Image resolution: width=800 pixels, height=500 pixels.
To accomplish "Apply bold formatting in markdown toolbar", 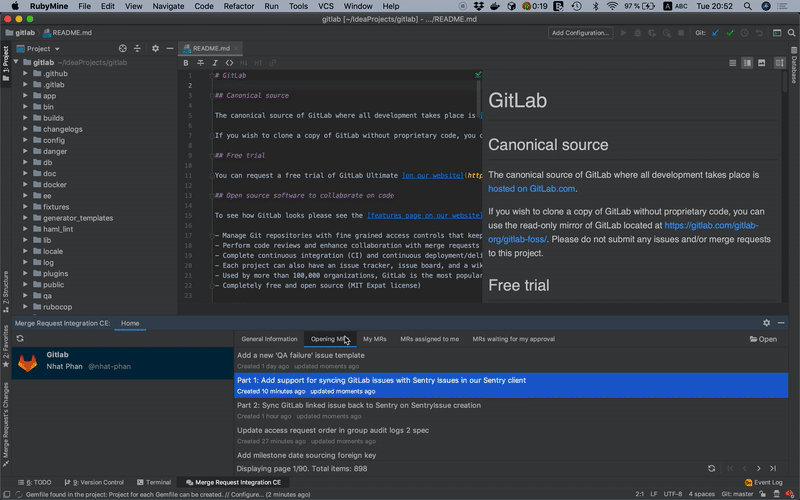I will click(x=186, y=63).
